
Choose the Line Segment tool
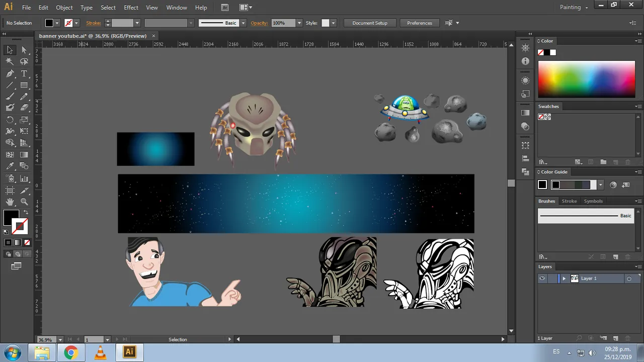[x=10, y=85]
